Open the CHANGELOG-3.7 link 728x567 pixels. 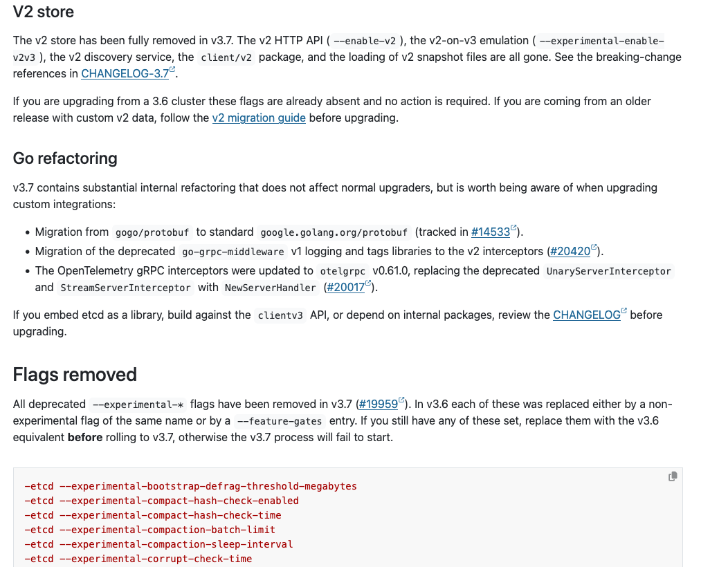125,74
